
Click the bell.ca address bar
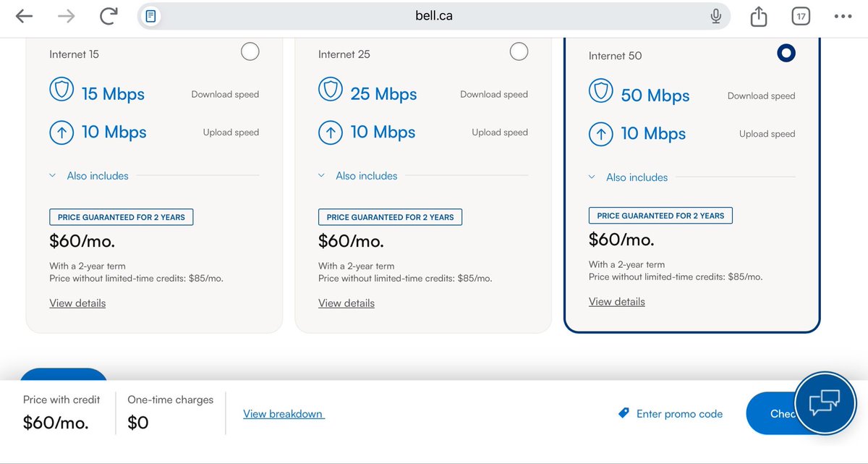tap(434, 16)
